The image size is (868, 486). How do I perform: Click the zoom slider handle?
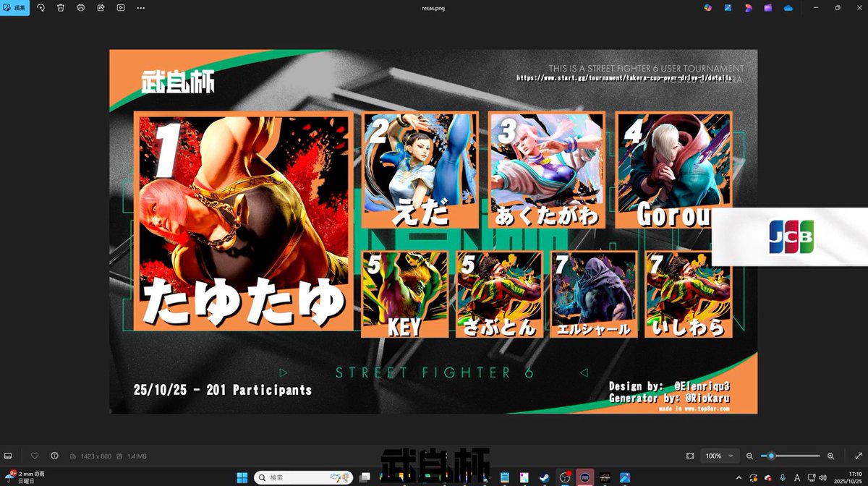(x=772, y=456)
